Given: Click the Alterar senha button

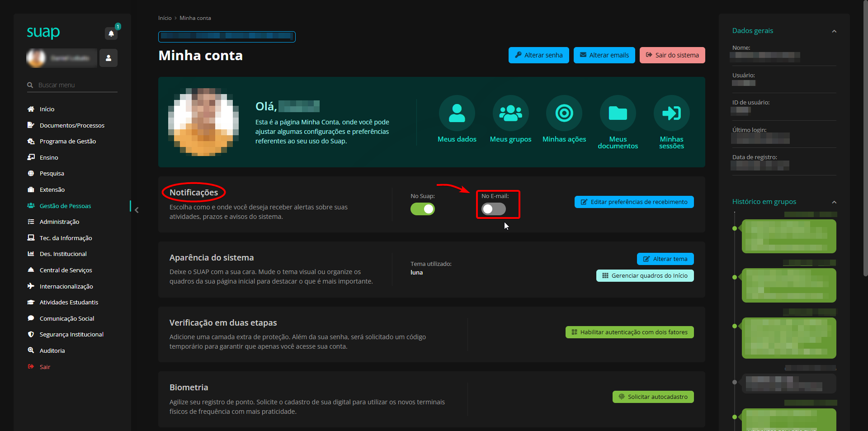Looking at the screenshot, I should 539,55.
